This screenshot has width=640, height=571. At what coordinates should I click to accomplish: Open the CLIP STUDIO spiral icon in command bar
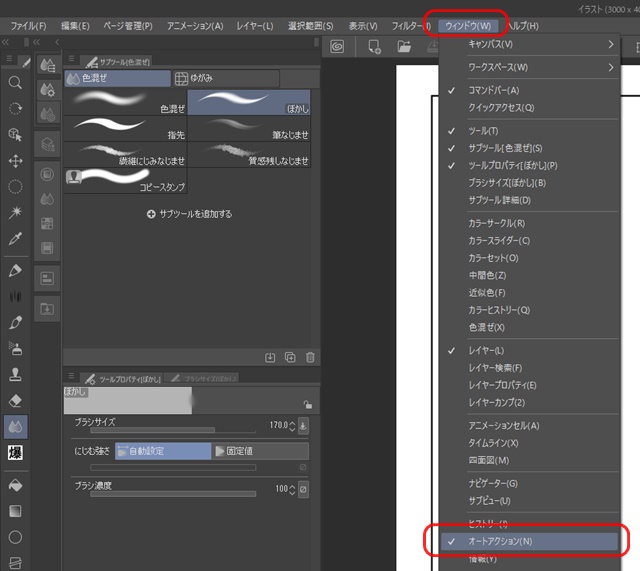338,46
